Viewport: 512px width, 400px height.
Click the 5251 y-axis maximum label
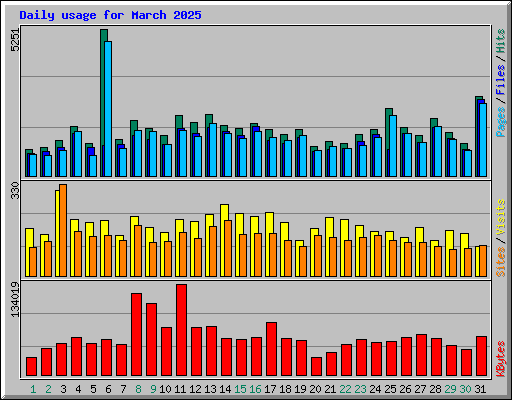point(15,40)
